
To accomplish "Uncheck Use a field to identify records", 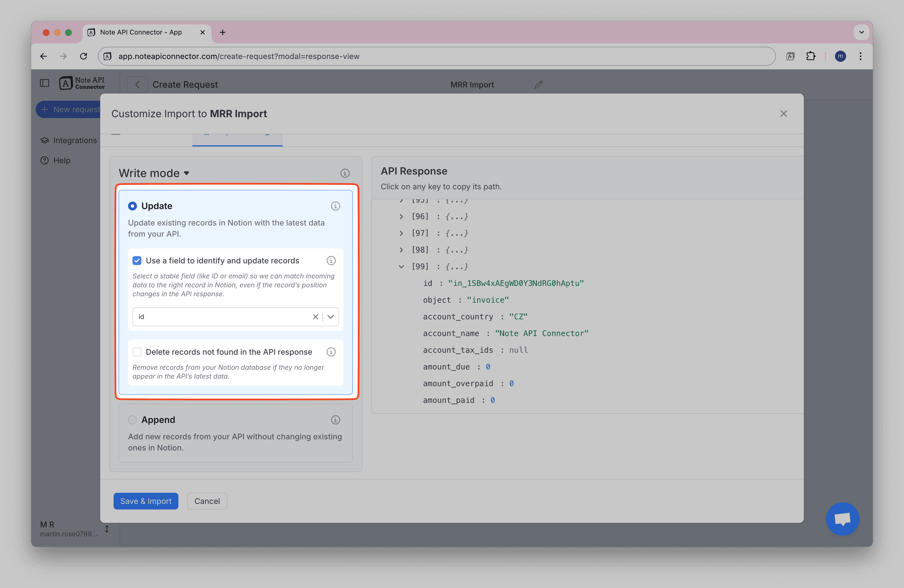I will click(137, 261).
